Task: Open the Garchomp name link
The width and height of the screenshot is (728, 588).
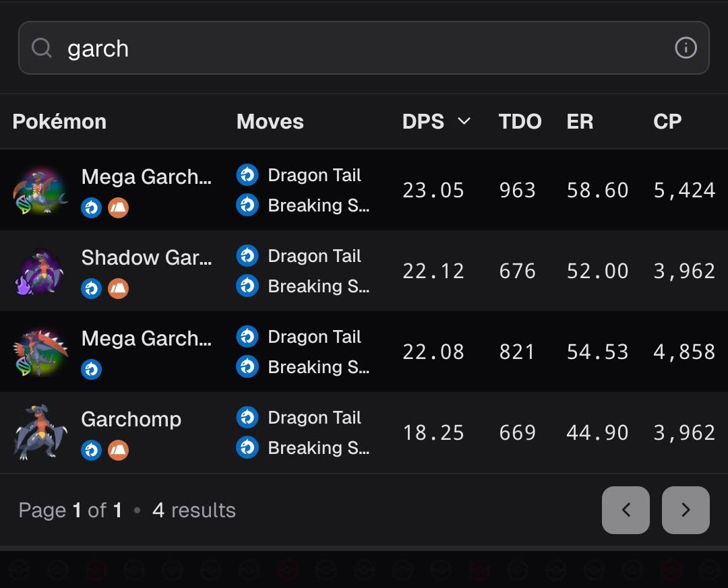Action: click(x=131, y=419)
